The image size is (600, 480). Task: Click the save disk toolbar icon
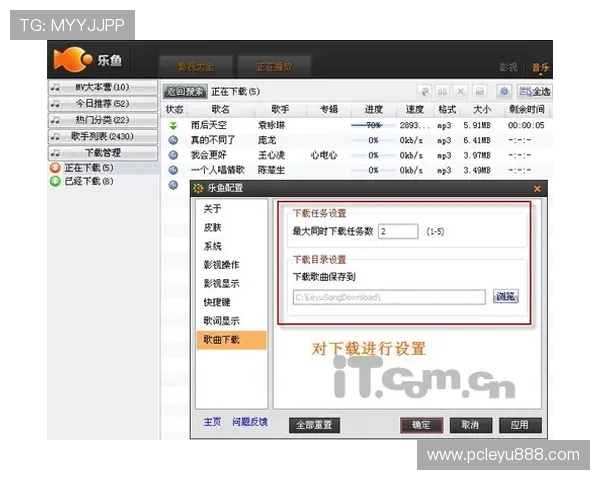point(479,91)
